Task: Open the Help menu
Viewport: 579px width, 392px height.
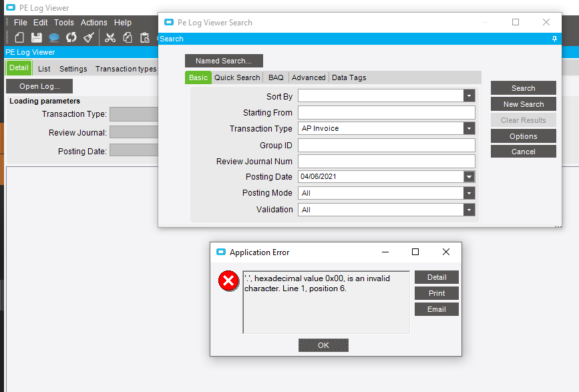Action: pyautogui.click(x=123, y=23)
